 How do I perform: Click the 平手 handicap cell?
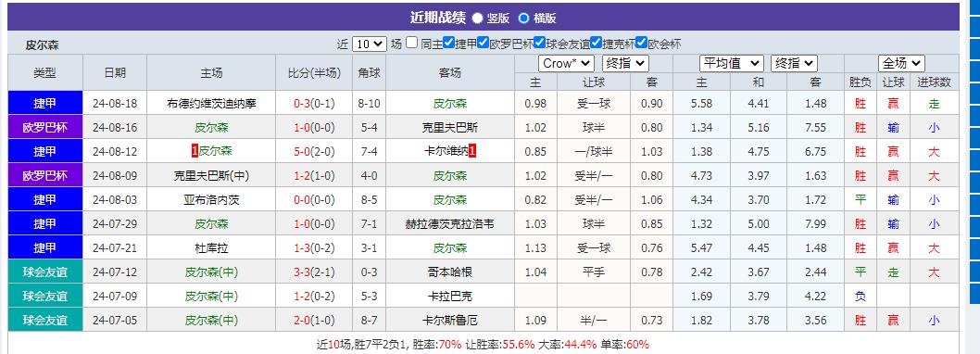[594, 272]
